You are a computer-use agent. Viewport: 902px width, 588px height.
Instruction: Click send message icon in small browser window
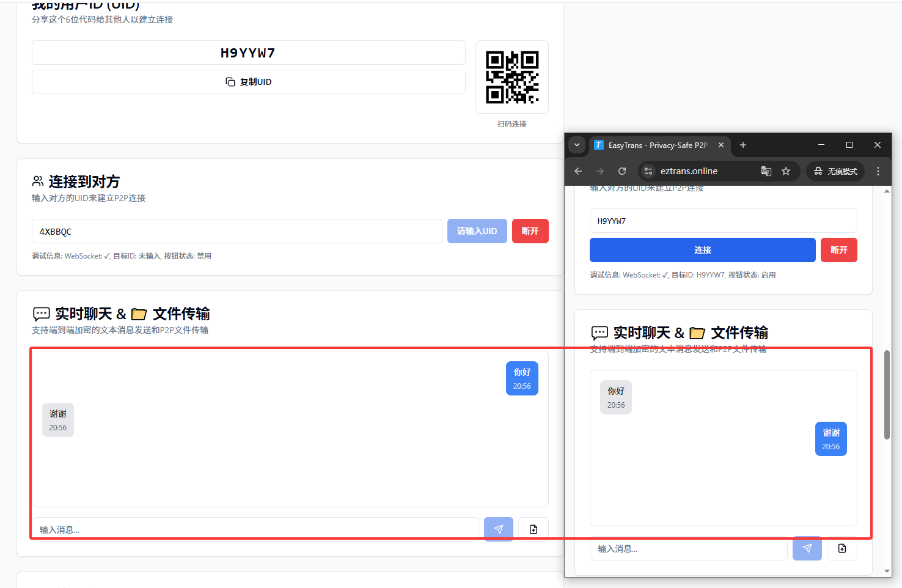click(807, 548)
